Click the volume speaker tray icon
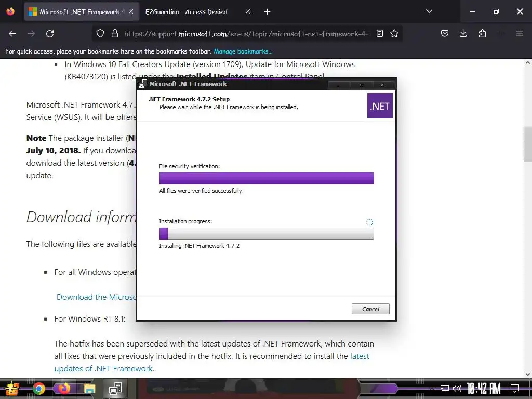Screen dimensions: 532x399 pos(457,389)
